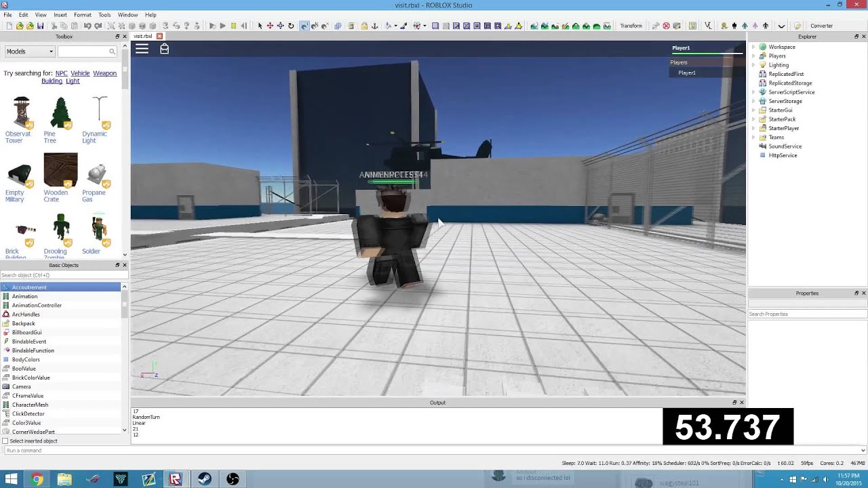
Task: Click the New file toolbar icon
Action: coord(9,26)
